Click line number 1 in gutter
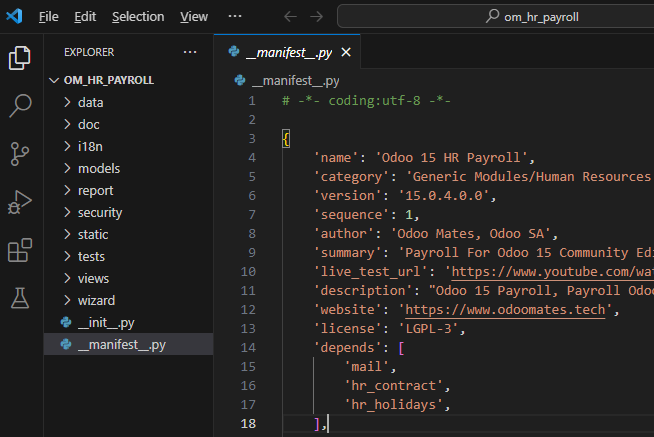The width and height of the screenshot is (654, 437). pyautogui.click(x=252, y=100)
